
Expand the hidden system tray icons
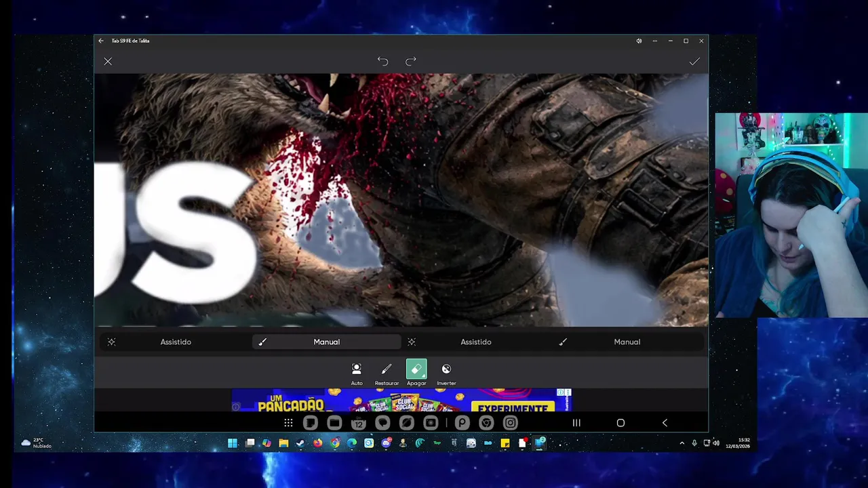[x=682, y=443]
